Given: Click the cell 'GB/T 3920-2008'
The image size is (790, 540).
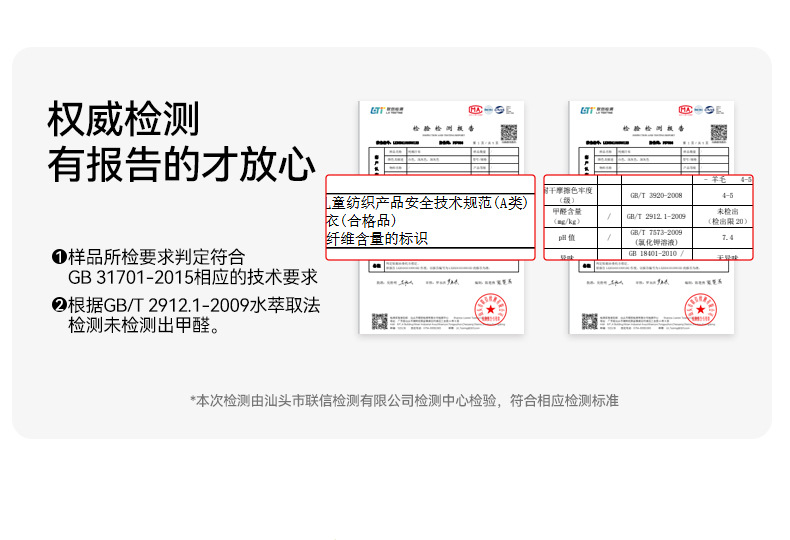Looking at the screenshot, I should click(x=657, y=195).
